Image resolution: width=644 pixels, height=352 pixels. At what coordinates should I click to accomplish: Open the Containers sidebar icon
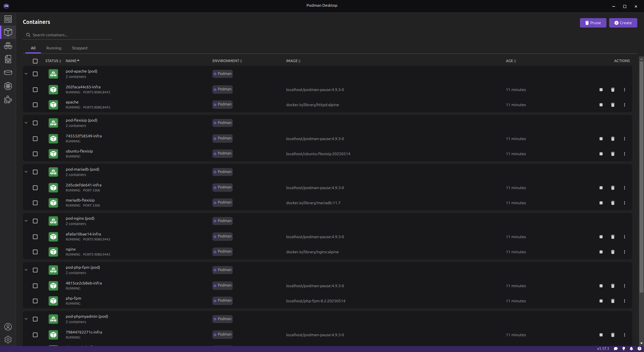8,32
